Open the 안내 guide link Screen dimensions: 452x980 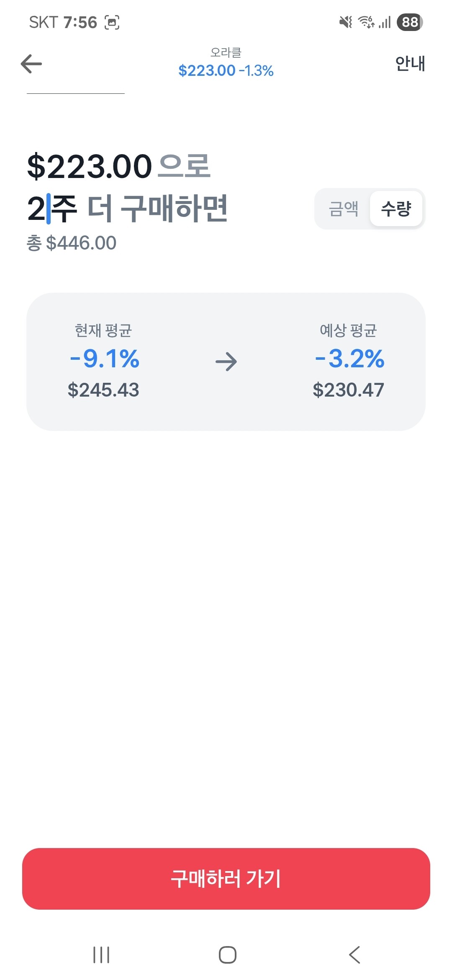410,64
